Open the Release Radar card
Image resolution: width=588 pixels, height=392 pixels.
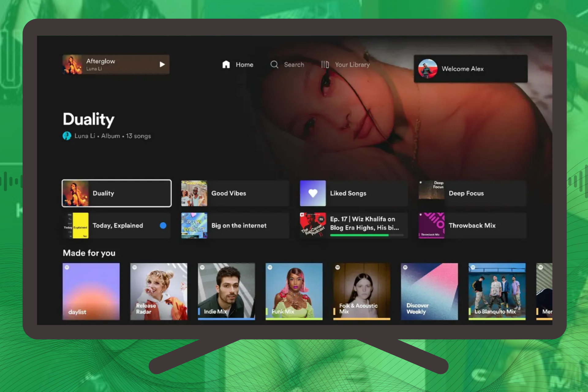[x=159, y=292]
